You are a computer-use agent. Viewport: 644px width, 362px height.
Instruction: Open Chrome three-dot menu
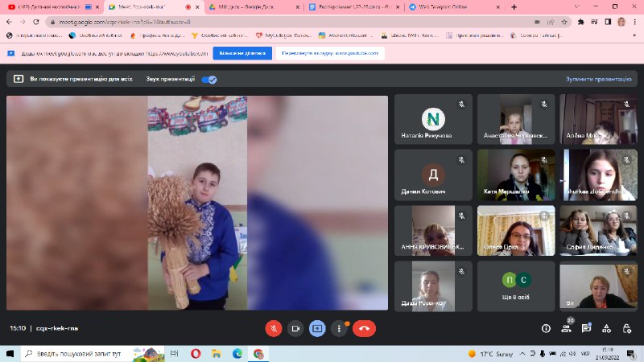(x=635, y=22)
